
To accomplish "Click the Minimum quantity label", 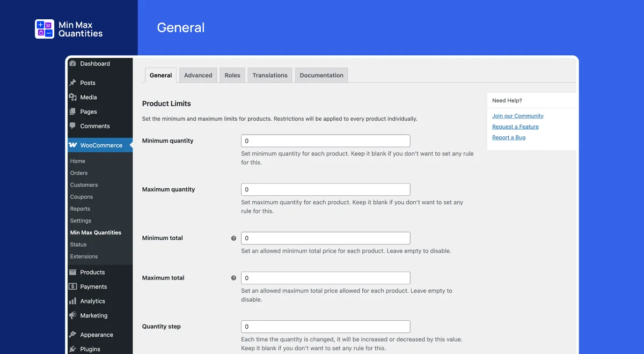I will 168,141.
